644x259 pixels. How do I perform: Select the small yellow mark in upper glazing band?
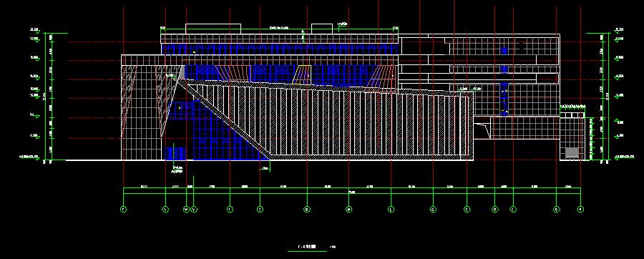[x=194, y=52]
